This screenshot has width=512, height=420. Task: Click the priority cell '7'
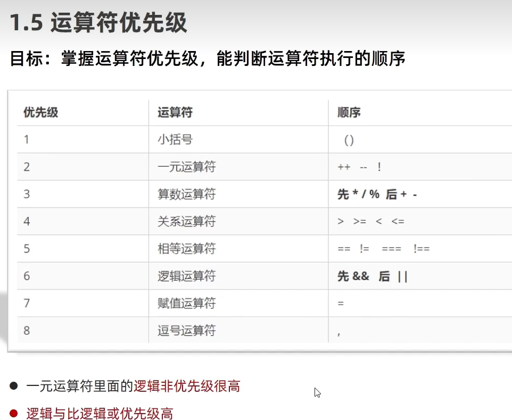pyautogui.click(x=27, y=303)
